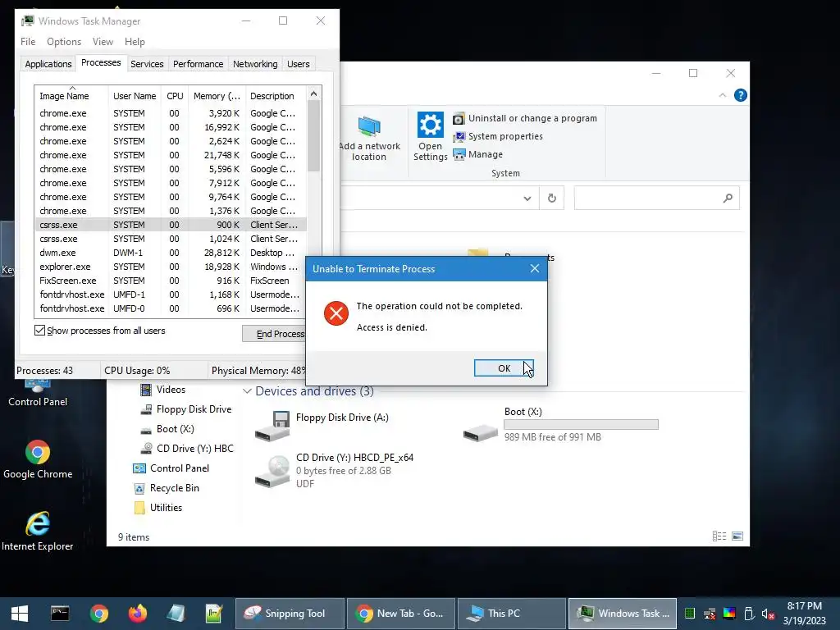Select CD Drive (Y:) HBCD_PE_x64 item
This screenshot has width=840, height=630.
(x=335, y=470)
